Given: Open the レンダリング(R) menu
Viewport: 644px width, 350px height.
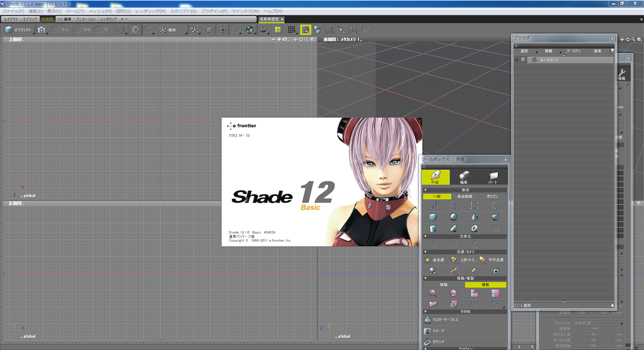Looking at the screenshot, I should tap(151, 11).
